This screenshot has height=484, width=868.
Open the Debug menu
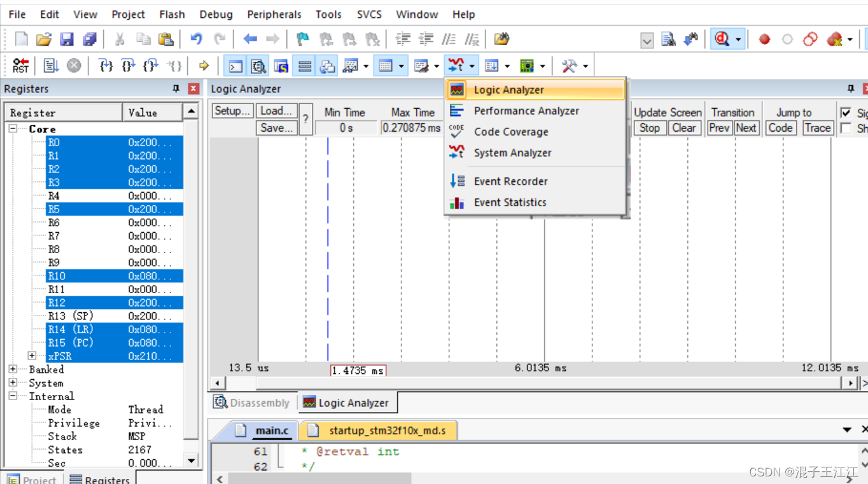click(216, 14)
